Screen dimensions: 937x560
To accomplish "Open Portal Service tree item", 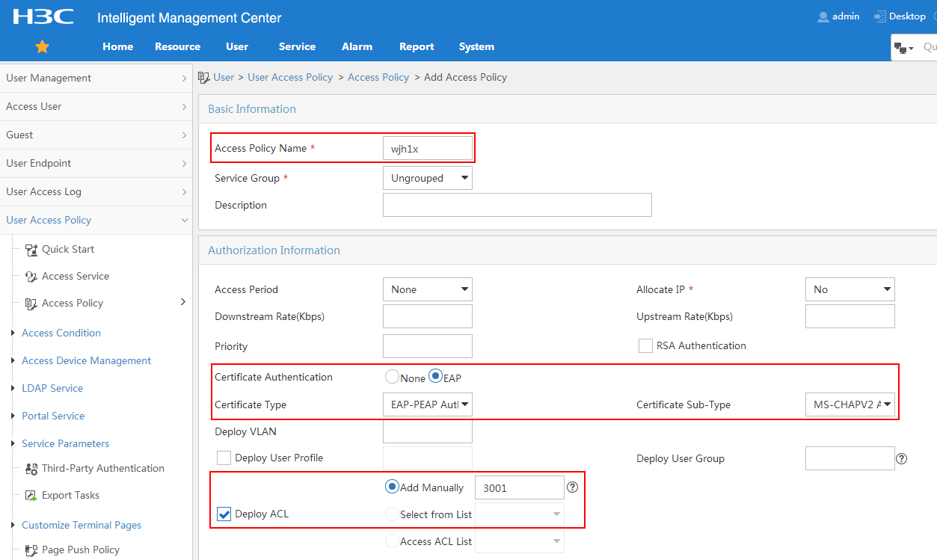I will click(x=53, y=416).
